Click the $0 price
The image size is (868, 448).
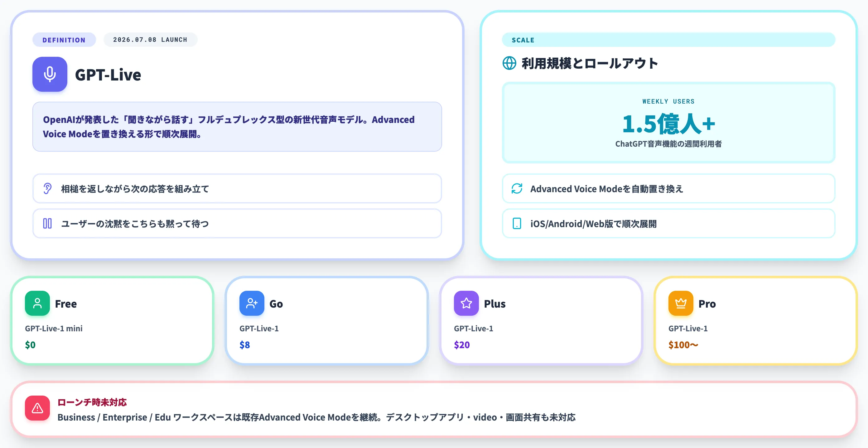pyautogui.click(x=30, y=345)
